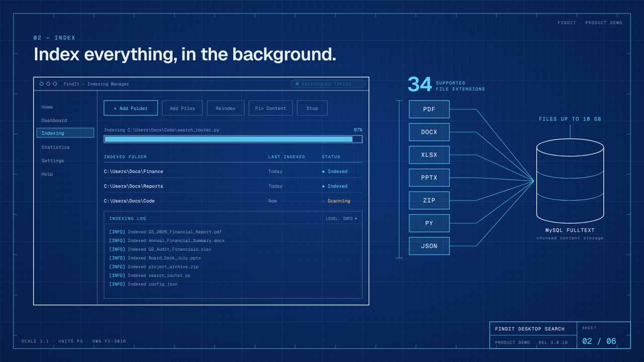The image size is (644, 362).
Task: Click the Add Files button
Action: (x=182, y=108)
